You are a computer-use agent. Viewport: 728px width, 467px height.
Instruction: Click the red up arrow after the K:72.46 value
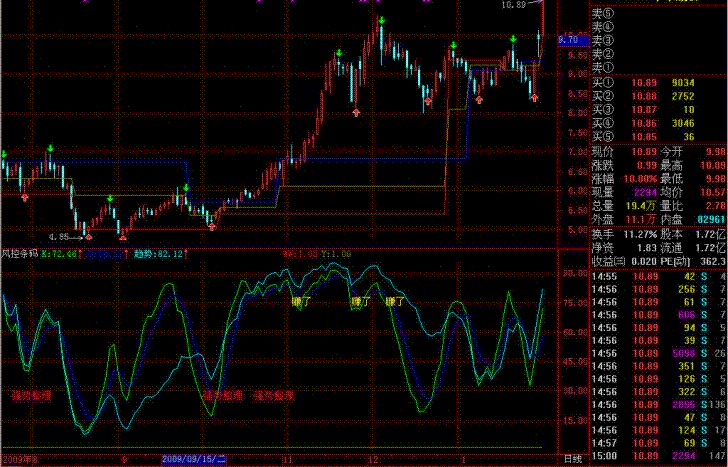tap(80, 254)
